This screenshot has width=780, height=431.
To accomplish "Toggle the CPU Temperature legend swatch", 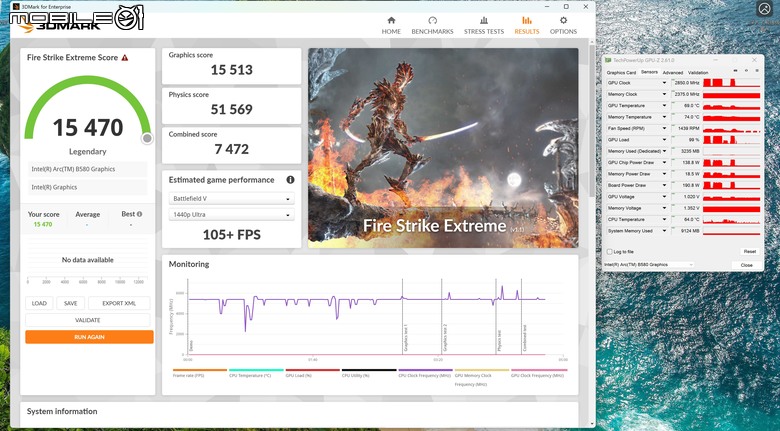I will tap(256, 370).
